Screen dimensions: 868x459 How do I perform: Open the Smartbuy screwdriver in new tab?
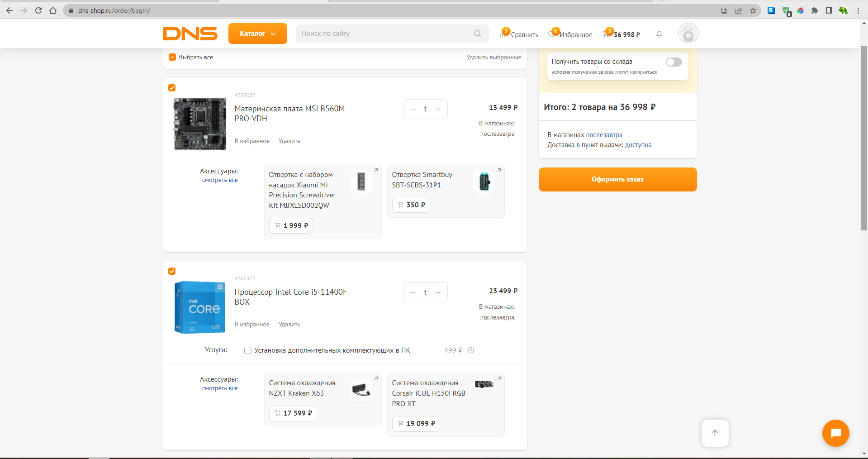[x=499, y=170]
